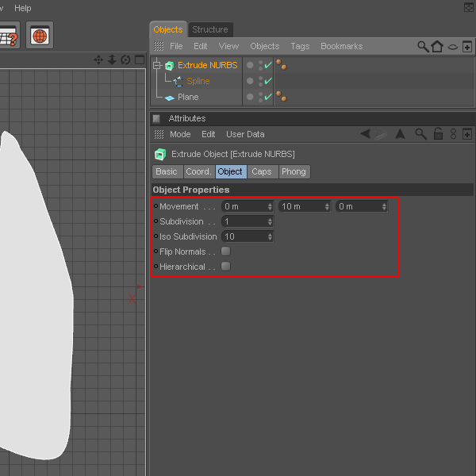The image size is (476, 476).
Task: Click the grip icon left of Mode menu
Action: point(159,135)
